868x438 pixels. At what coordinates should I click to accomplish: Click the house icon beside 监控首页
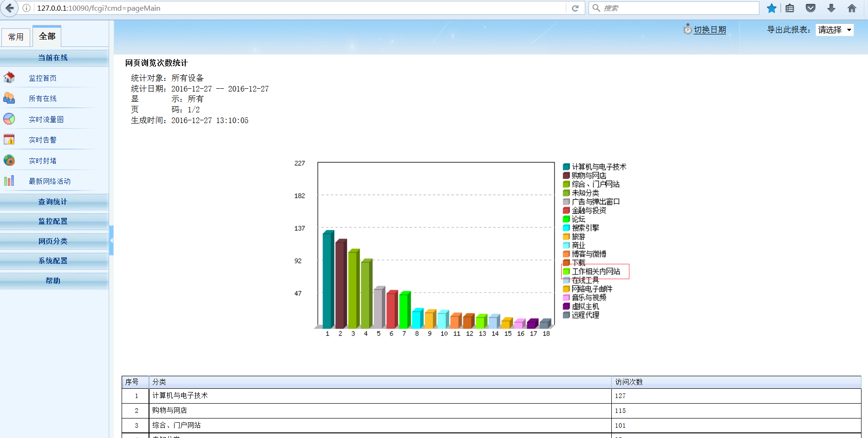pyautogui.click(x=9, y=78)
